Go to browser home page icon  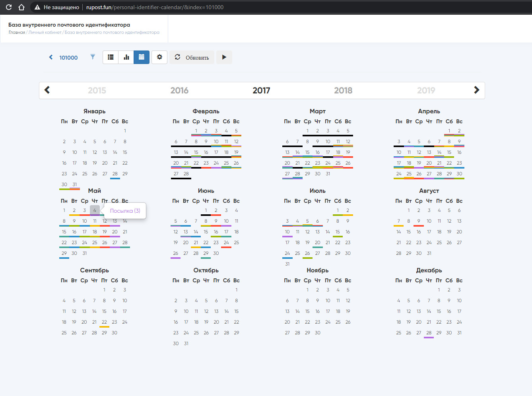point(21,7)
